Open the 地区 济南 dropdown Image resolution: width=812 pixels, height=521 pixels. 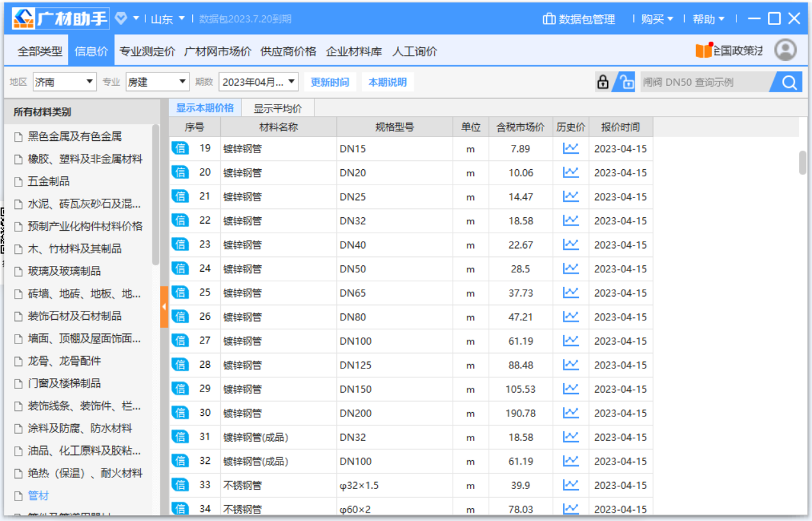64,82
